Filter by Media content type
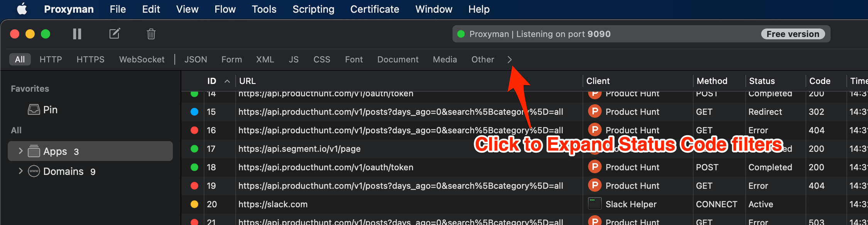The height and width of the screenshot is (225, 868). [x=445, y=59]
